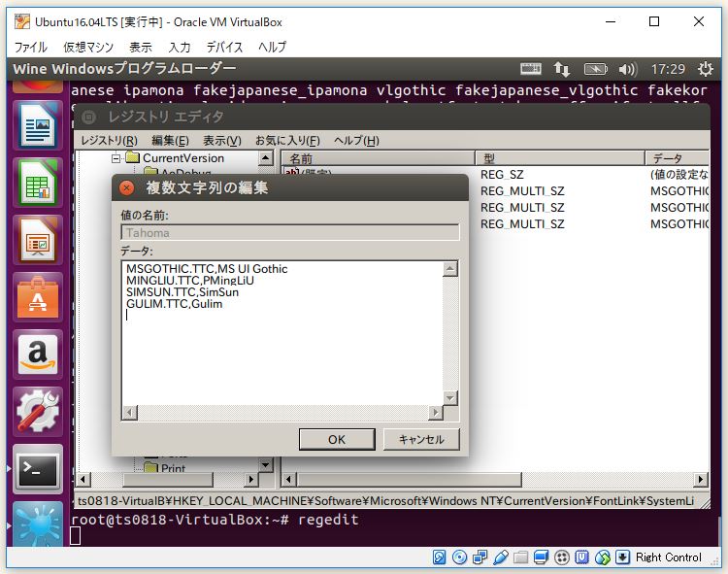The width and height of the screenshot is (728, 574).
Task: Open the session power gear menu
Action: pyautogui.click(x=706, y=69)
